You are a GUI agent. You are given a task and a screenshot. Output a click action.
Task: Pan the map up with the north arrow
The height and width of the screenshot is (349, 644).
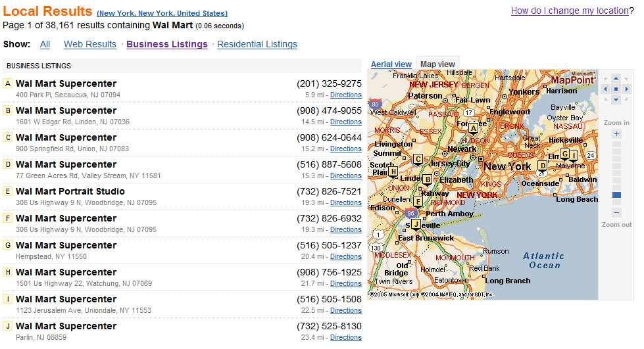616,78
